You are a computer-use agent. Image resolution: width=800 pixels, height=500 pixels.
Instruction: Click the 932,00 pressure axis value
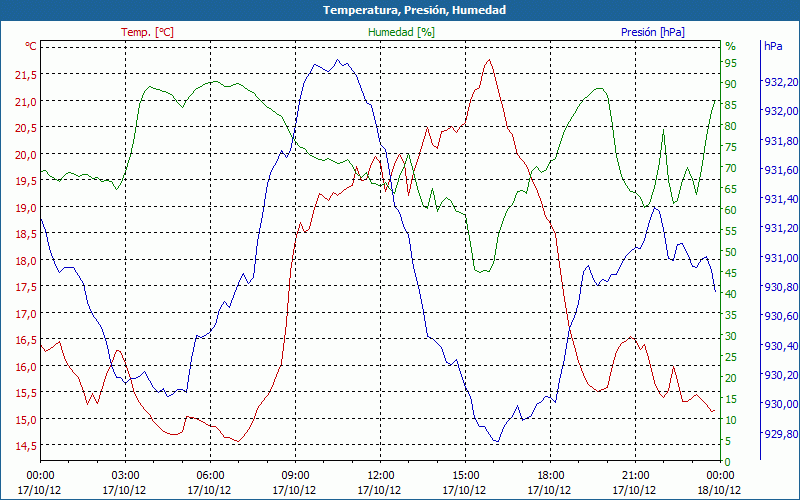(x=781, y=111)
